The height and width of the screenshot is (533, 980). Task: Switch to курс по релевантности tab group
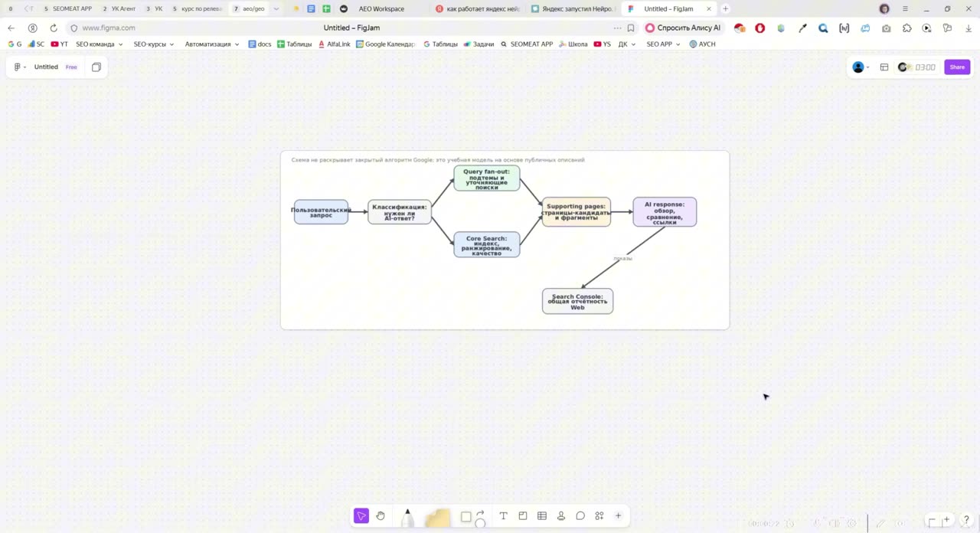point(197,9)
